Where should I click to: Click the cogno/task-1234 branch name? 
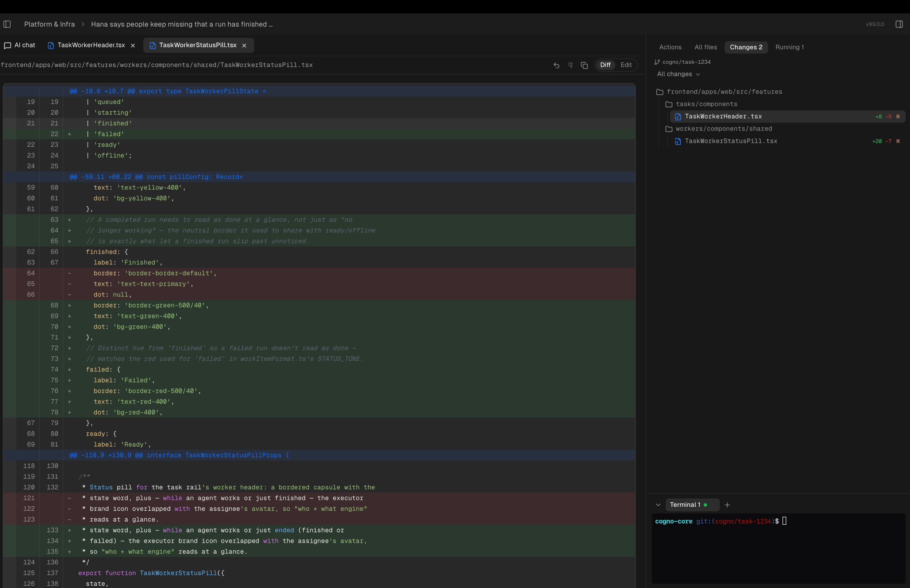(686, 62)
